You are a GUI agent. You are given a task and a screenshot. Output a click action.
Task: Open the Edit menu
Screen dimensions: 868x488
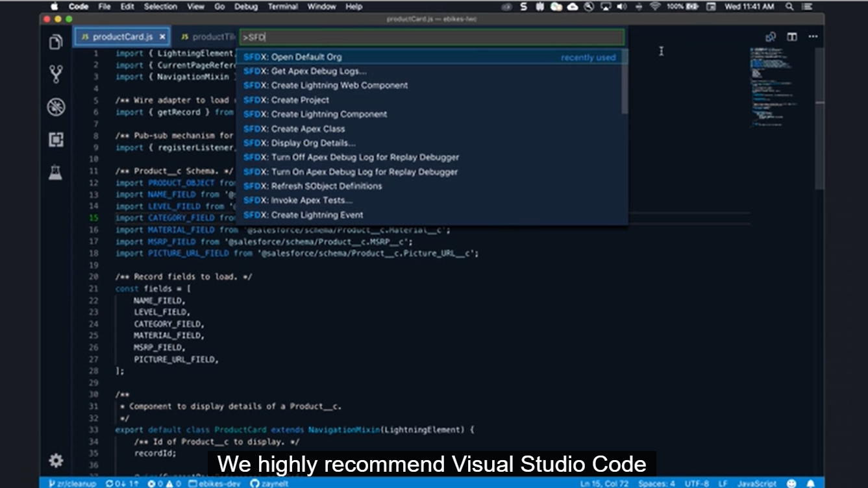[126, 6]
